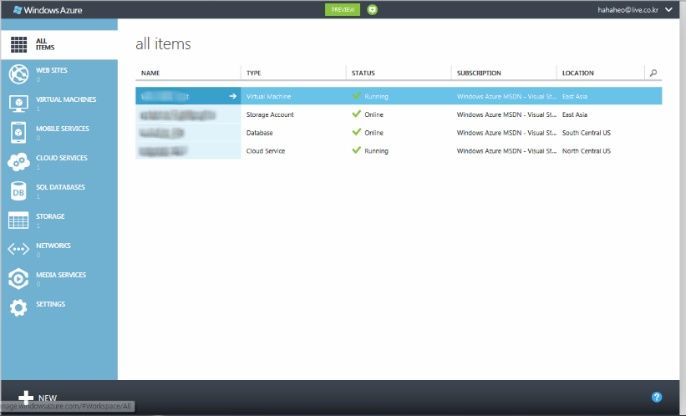Open the Virtual Machines monitor icon
Viewport: 686px width, 416px height.
(18, 103)
